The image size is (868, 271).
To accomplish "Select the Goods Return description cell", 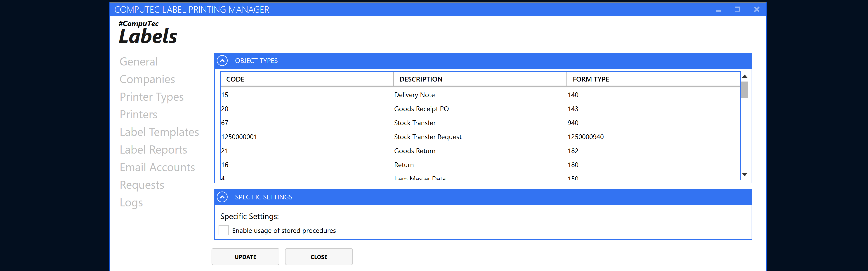I will [x=415, y=151].
